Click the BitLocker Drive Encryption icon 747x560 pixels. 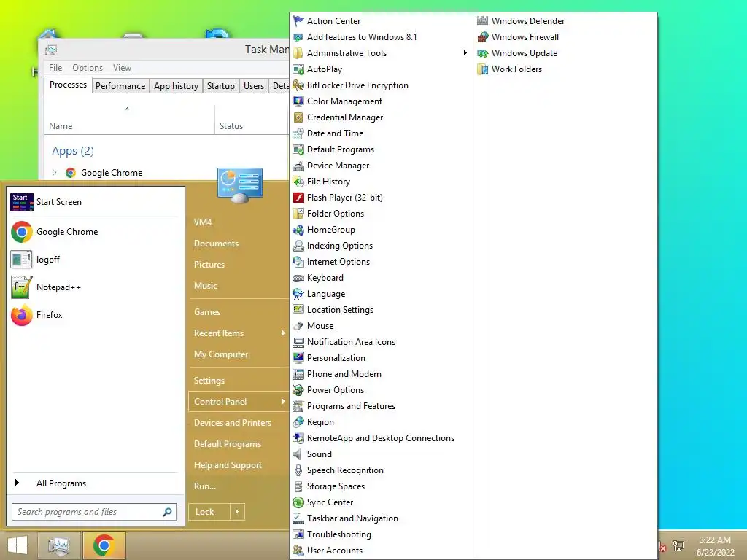(298, 85)
